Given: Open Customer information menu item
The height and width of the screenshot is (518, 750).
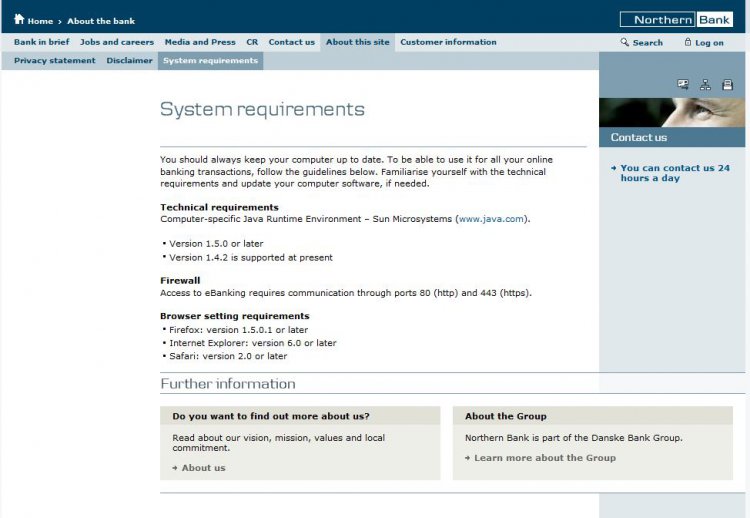Looking at the screenshot, I should (448, 42).
